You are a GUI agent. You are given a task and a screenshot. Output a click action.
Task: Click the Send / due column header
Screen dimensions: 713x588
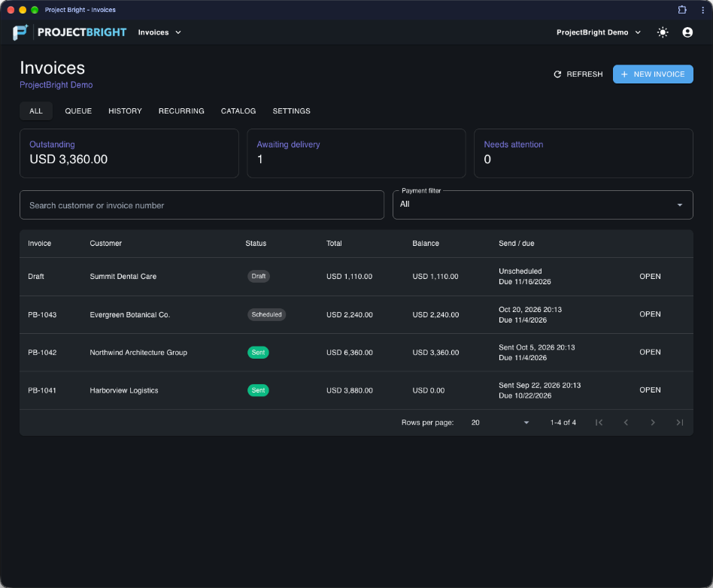click(x=516, y=244)
